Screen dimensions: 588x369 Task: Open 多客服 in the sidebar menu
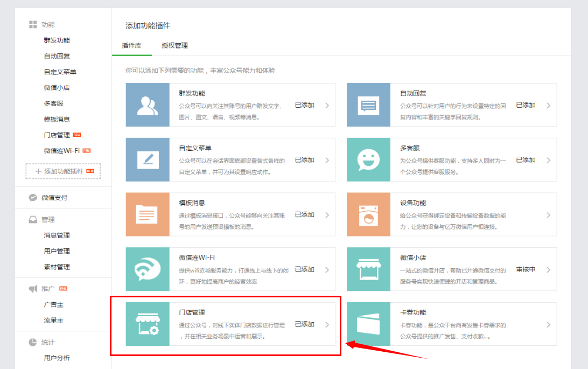(x=54, y=103)
